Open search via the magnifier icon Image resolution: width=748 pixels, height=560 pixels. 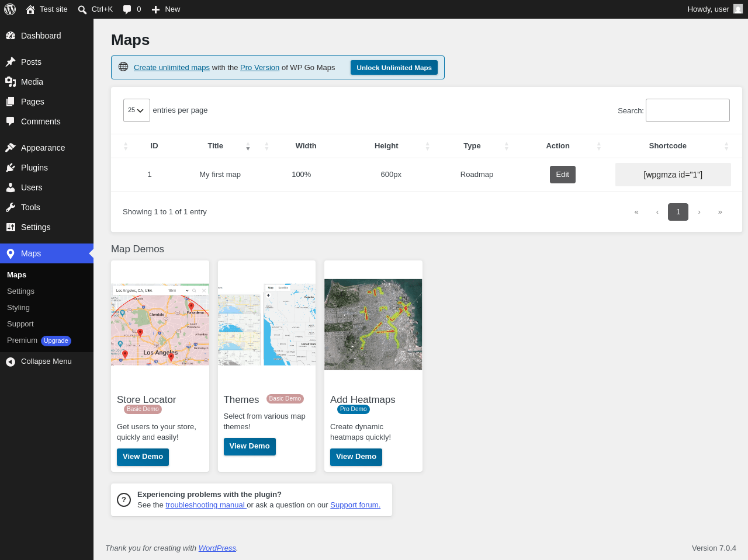tap(82, 9)
